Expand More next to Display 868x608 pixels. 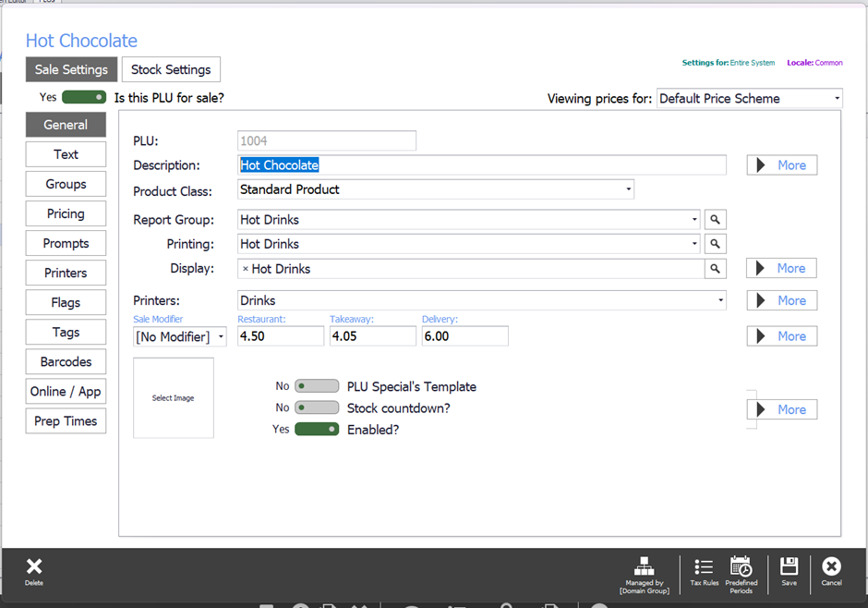tap(781, 268)
